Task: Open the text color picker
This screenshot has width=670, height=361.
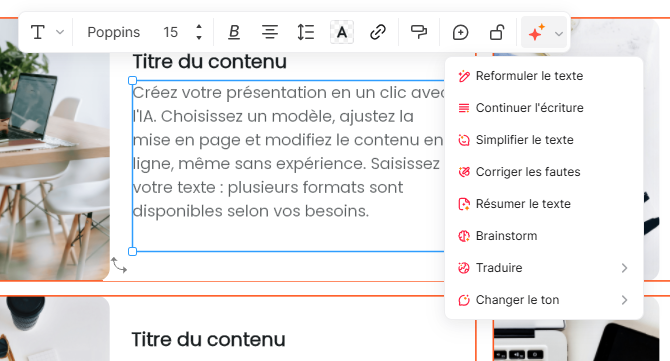Action: point(342,32)
